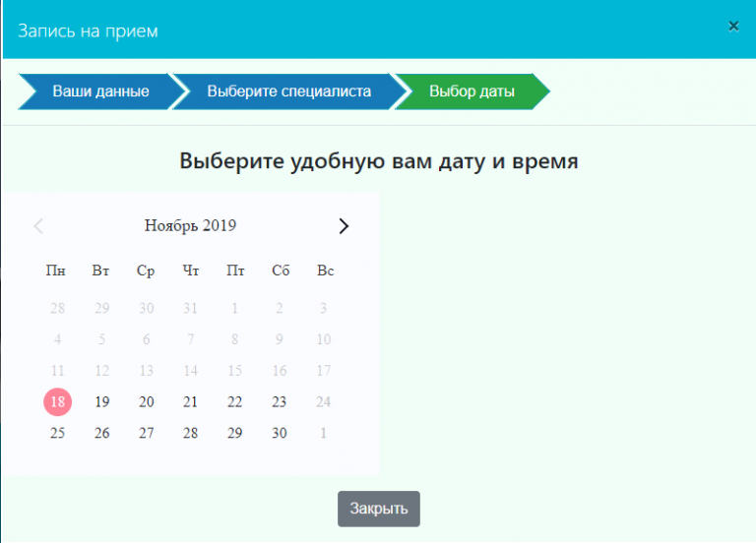The width and height of the screenshot is (756, 543).
Task: Choose date 21 in the calendar
Action: click(x=190, y=401)
